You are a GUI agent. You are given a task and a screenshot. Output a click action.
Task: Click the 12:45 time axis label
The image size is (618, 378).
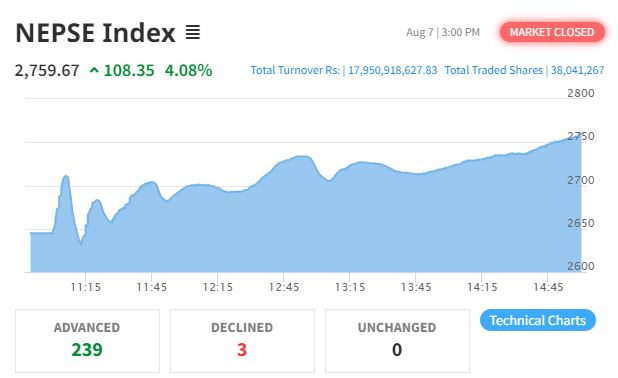(x=284, y=287)
